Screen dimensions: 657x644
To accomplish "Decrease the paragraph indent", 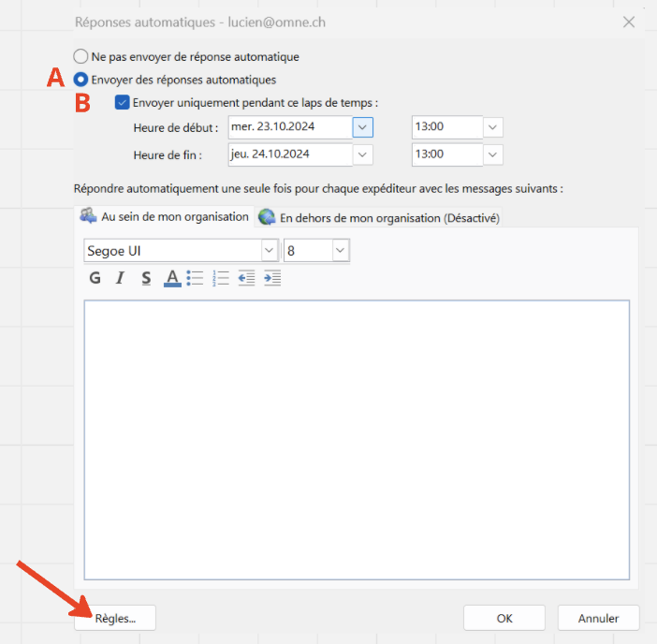I will click(x=246, y=278).
